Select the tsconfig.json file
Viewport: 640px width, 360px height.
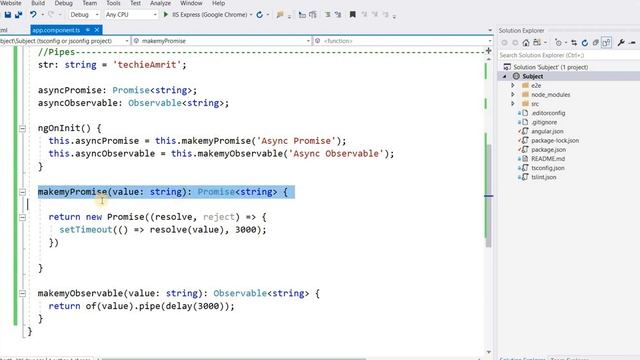tap(548, 168)
